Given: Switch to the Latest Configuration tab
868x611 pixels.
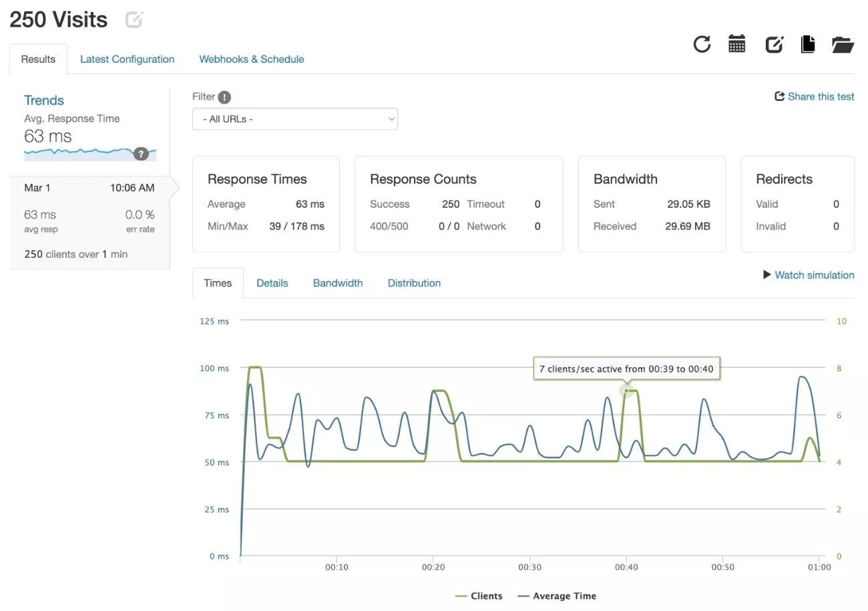Looking at the screenshot, I should pos(127,59).
